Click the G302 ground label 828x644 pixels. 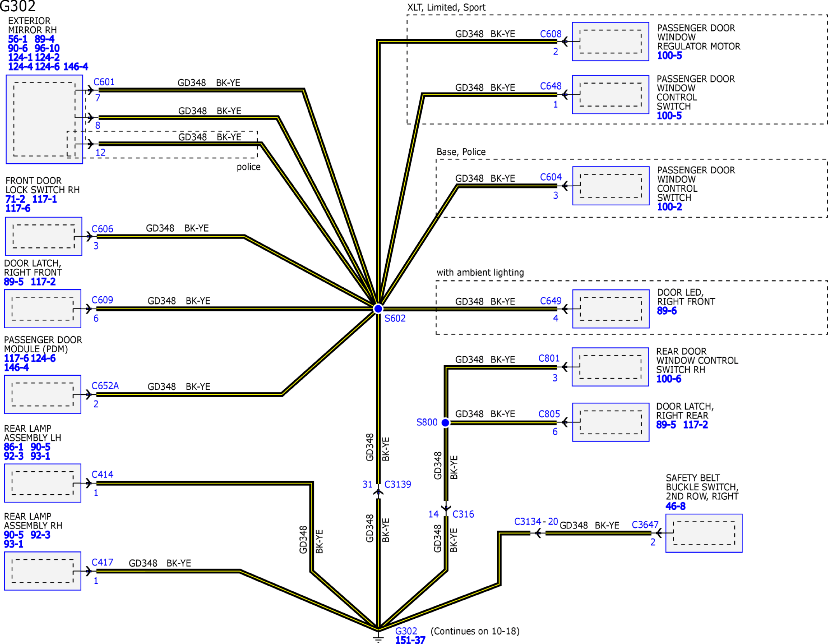tap(406, 631)
